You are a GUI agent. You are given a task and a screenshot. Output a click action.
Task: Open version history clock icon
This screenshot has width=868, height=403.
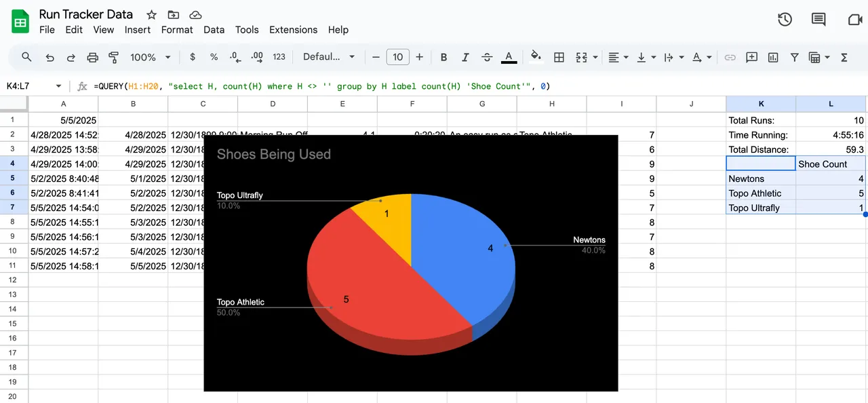(x=785, y=20)
